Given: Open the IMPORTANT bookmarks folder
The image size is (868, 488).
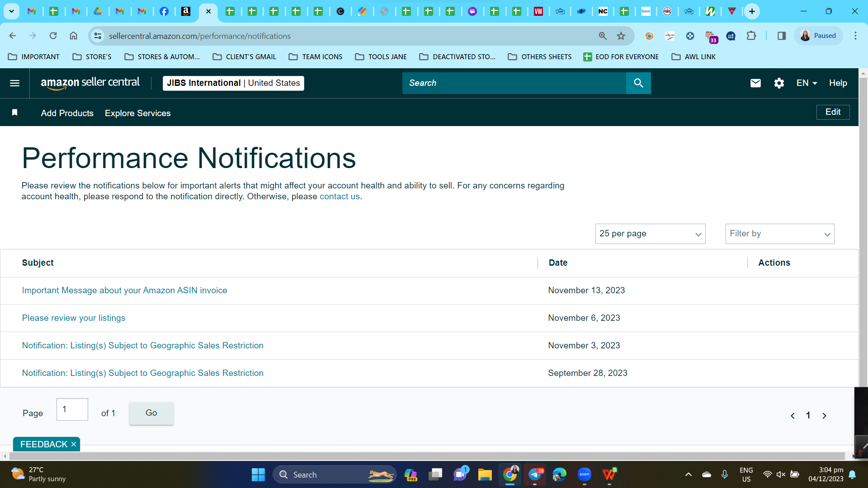Looking at the screenshot, I should (34, 57).
